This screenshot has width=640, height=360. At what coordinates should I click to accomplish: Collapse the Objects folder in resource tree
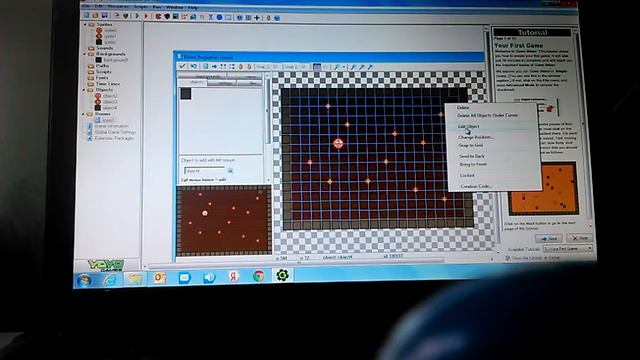click(84, 90)
